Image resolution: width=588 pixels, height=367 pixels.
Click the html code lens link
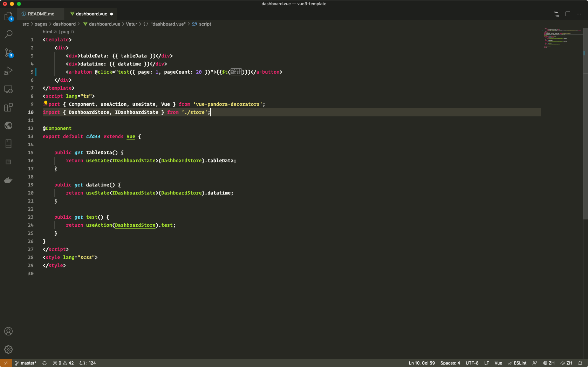[x=49, y=32]
